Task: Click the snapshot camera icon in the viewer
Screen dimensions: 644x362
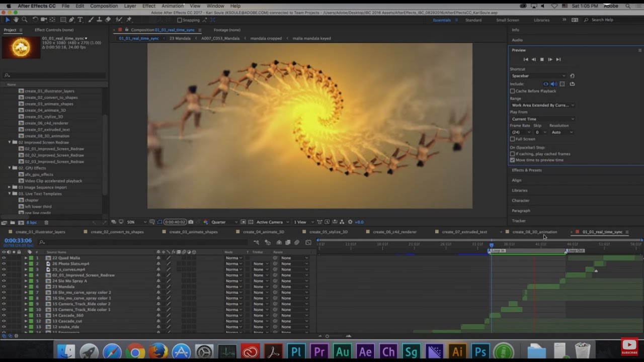Action: tap(191, 222)
